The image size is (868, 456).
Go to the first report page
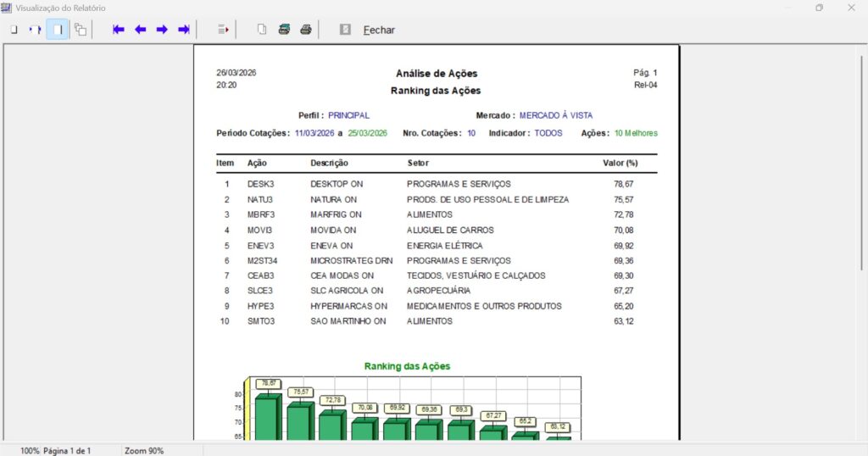coord(119,30)
